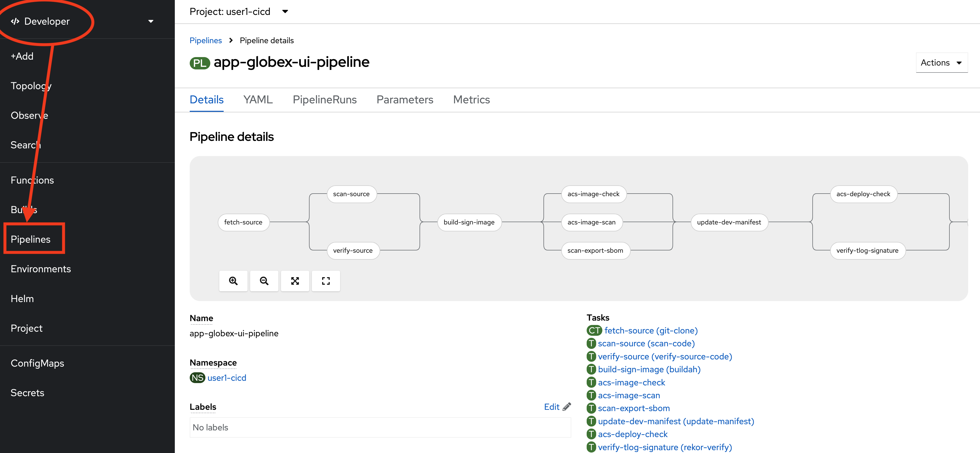
Task: Select the build-sign-image task node
Action: click(x=469, y=222)
